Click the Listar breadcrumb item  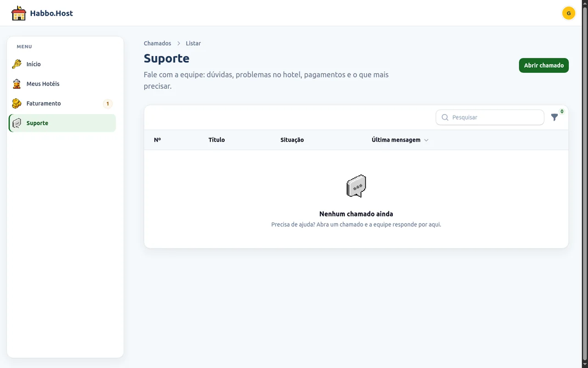click(193, 43)
